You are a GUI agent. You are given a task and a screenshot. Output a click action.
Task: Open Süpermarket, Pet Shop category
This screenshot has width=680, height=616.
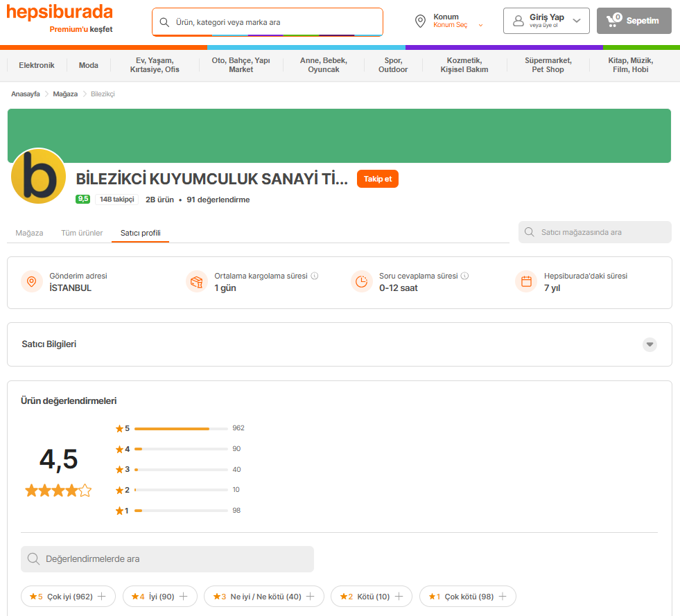pyautogui.click(x=548, y=65)
